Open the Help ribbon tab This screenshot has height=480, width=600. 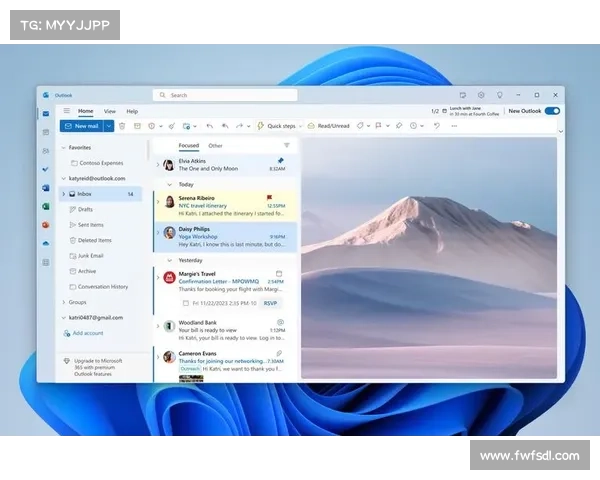click(132, 111)
